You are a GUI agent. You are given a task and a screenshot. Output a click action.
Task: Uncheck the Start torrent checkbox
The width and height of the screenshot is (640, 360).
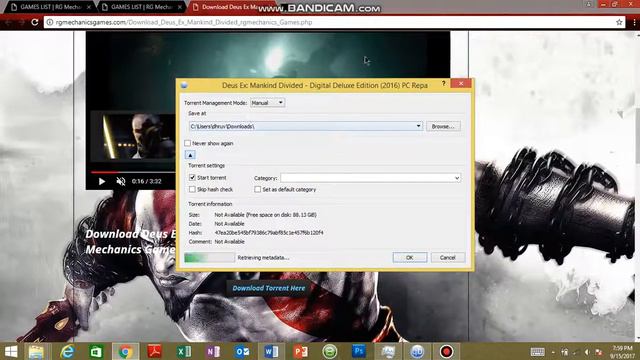tap(192, 178)
